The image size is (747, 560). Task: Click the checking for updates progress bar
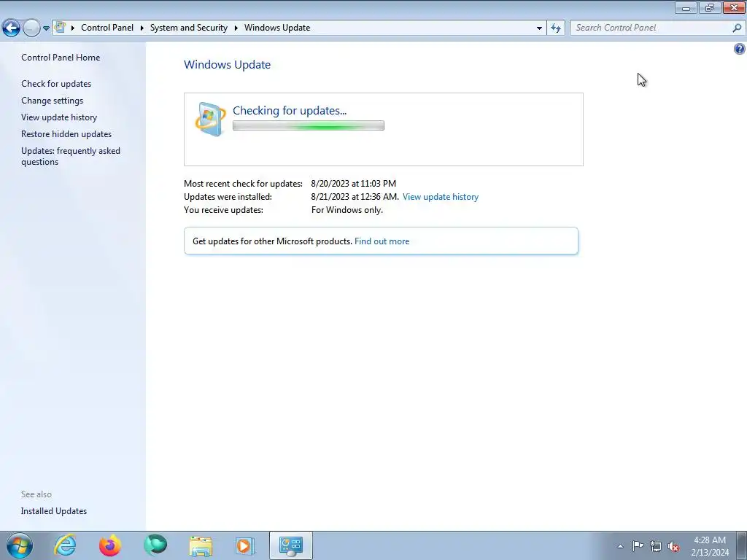point(309,125)
